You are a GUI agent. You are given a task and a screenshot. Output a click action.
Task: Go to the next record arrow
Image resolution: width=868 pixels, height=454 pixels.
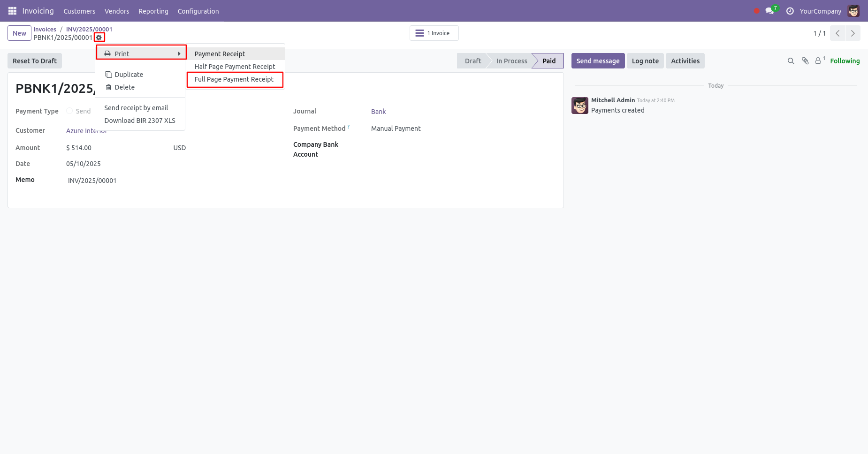pos(853,33)
